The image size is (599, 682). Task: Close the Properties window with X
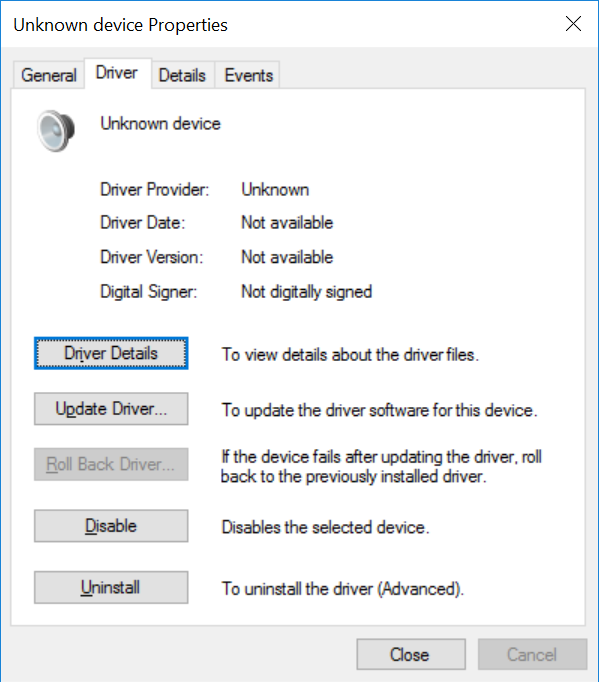pyautogui.click(x=573, y=24)
